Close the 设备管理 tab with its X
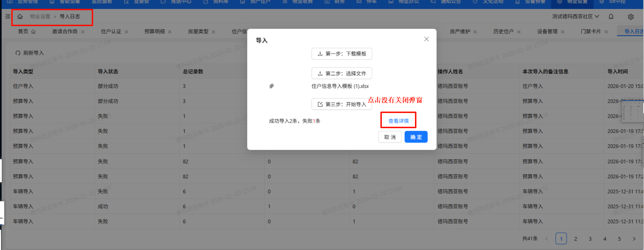Image resolution: width=644 pixels, height=250 pixels. point(562,32)
